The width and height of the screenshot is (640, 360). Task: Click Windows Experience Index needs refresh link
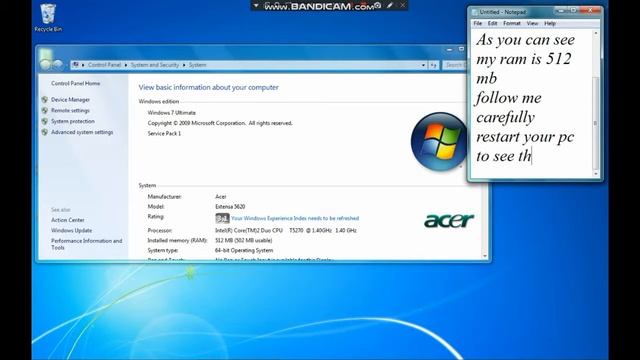click(295, 218)
